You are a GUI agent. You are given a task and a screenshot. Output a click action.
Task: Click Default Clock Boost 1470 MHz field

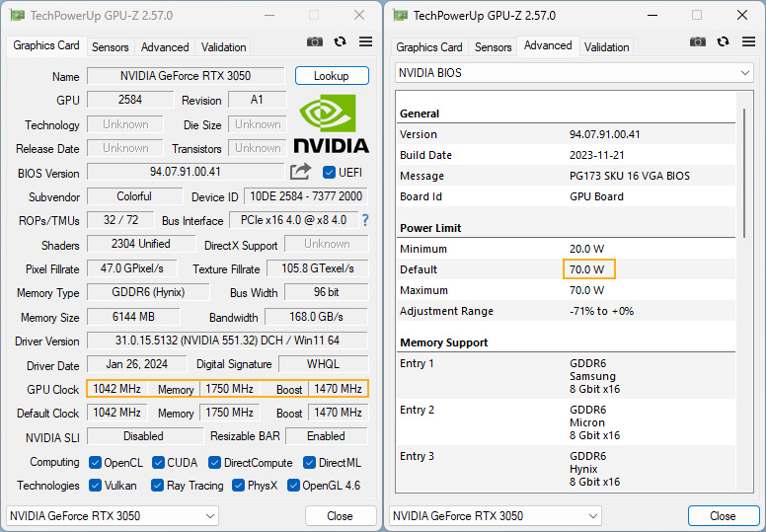pos(338,413)
